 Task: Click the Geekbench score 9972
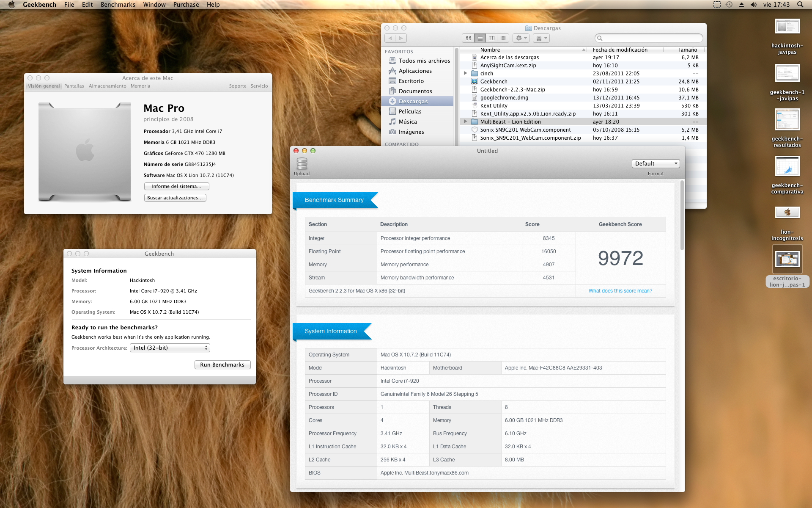click(620, 258)
